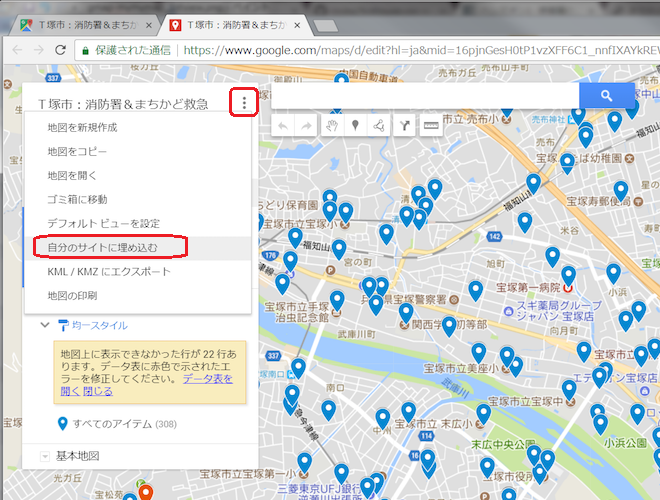Click 宝塚市立宝塚中 school label
660x500 pixels.
click(525, 402)
